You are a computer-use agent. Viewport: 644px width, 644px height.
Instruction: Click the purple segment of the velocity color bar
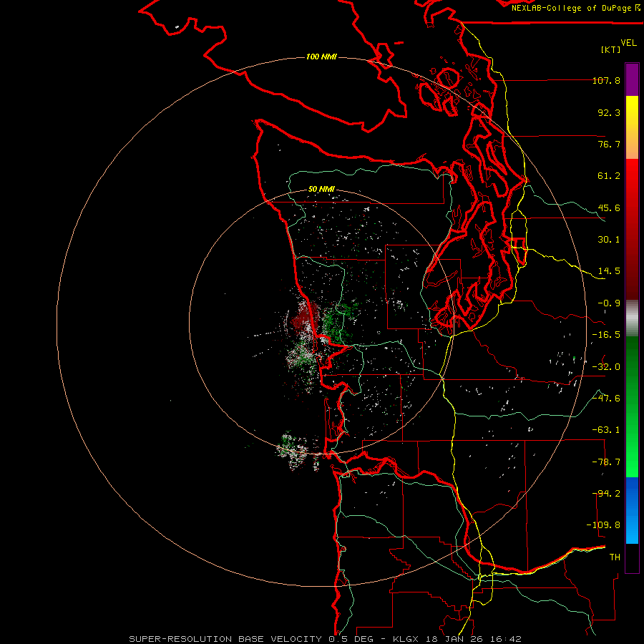632,79
